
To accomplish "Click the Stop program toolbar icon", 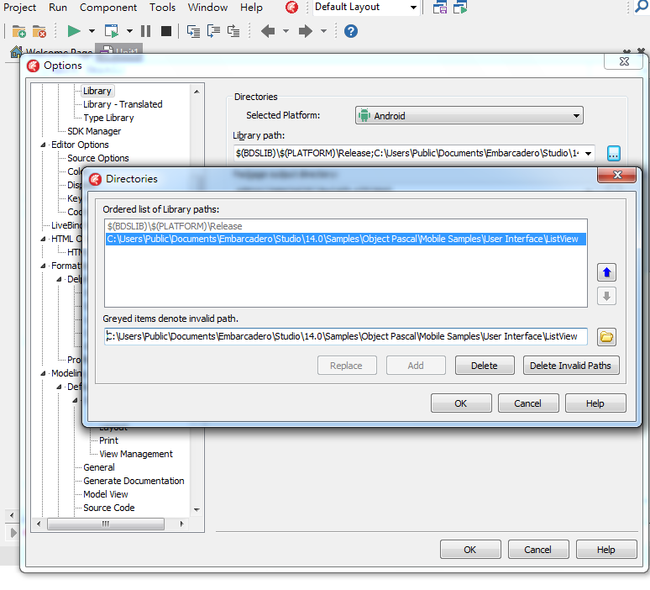I will pyautogui.click(x=166, y=31).
